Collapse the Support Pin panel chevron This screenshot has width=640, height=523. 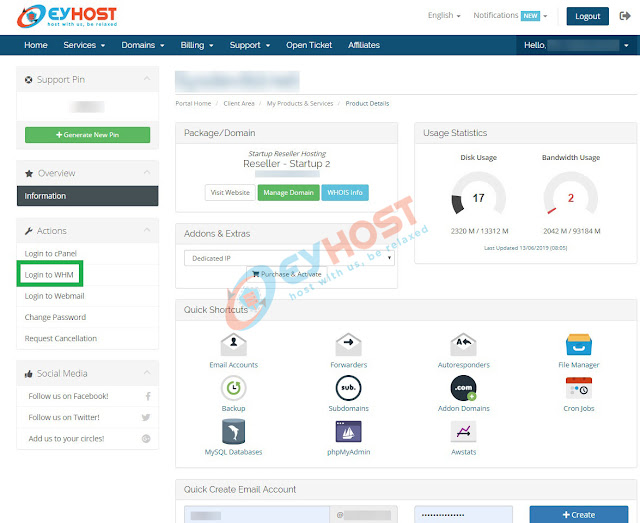(147, 78)
